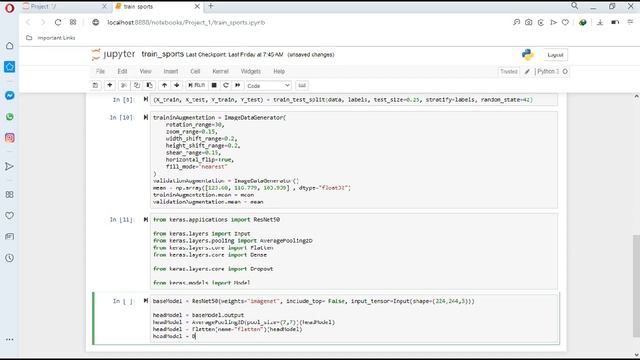The height and width of the screenshot is (360, 640).
Task: Open Instagram in the Opera sidebar
Action: coord(9,138)
